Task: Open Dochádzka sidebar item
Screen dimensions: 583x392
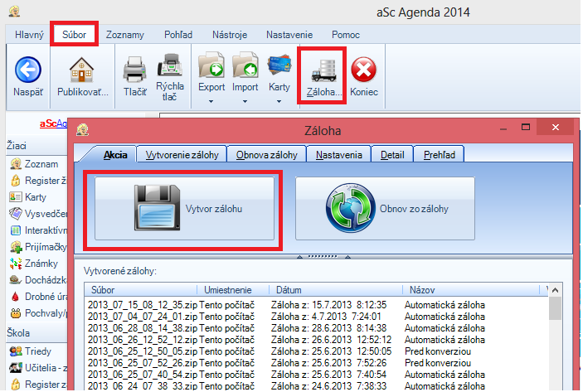Action: pyautogui.click(x=38, y=280)
